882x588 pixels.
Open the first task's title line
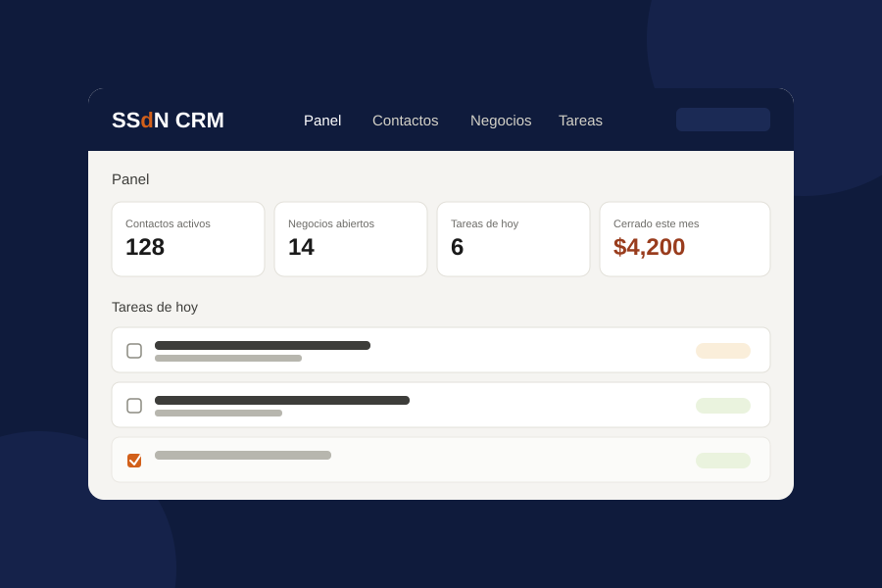263,346
